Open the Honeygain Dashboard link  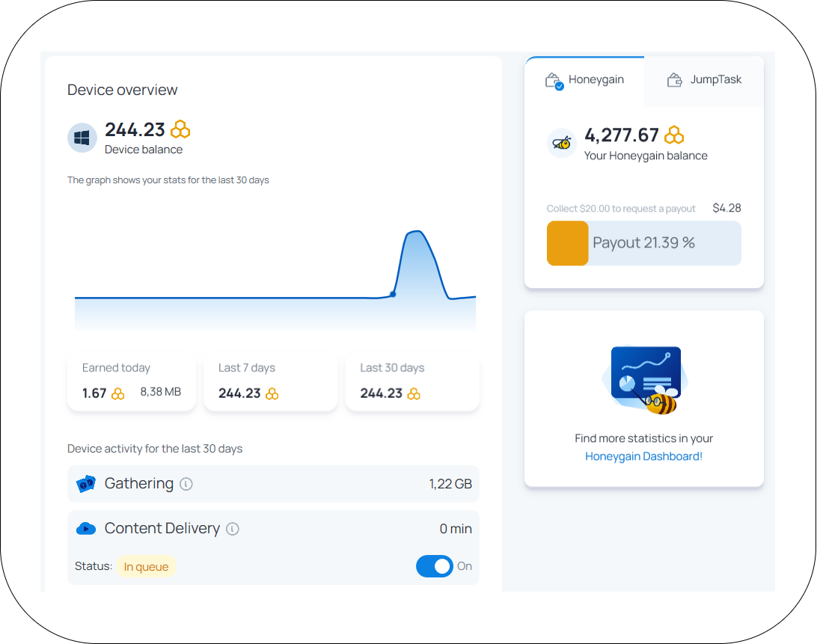[643, 456]
